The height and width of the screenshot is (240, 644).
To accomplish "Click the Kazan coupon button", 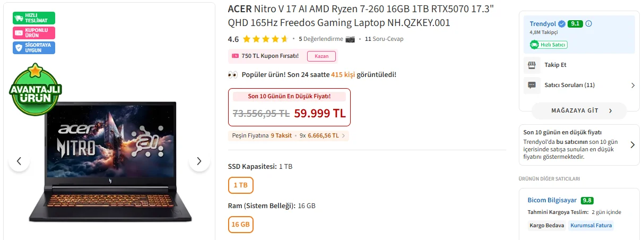I will pyautogui.click(x=321, y=56).
